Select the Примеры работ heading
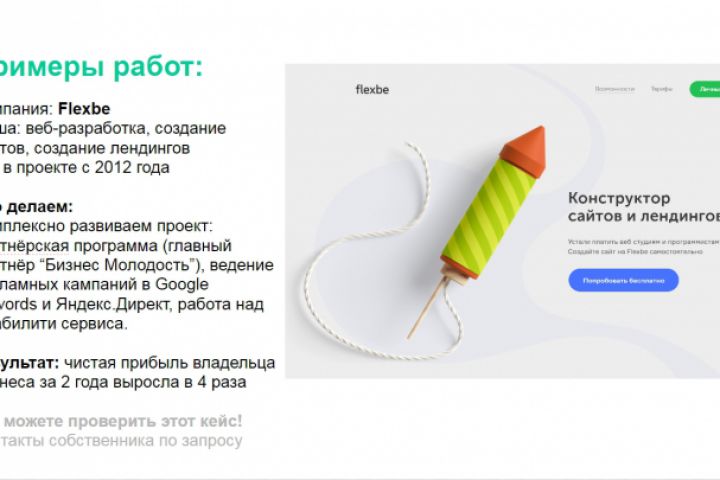This screenshot has width=720, height=480. (99, 68)
